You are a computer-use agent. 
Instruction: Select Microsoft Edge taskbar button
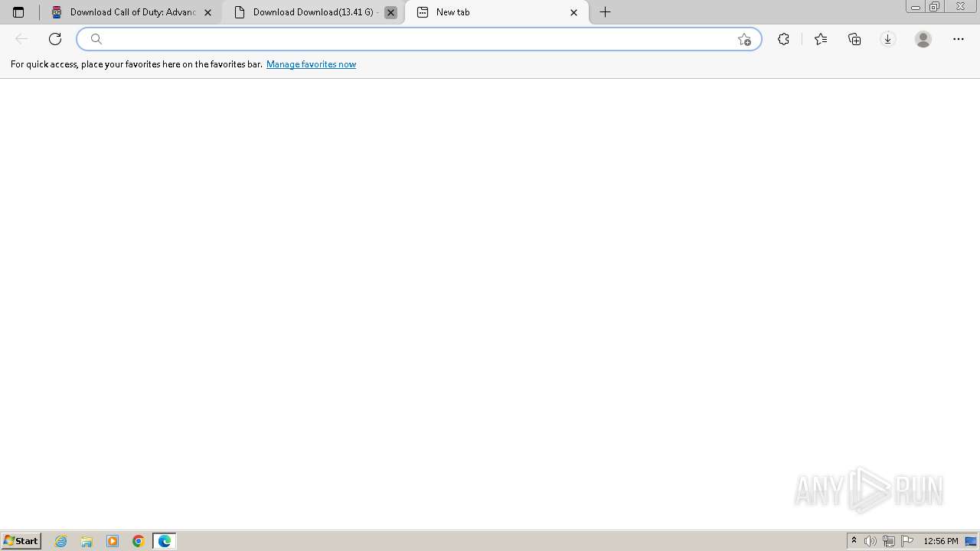coord(165,541)
